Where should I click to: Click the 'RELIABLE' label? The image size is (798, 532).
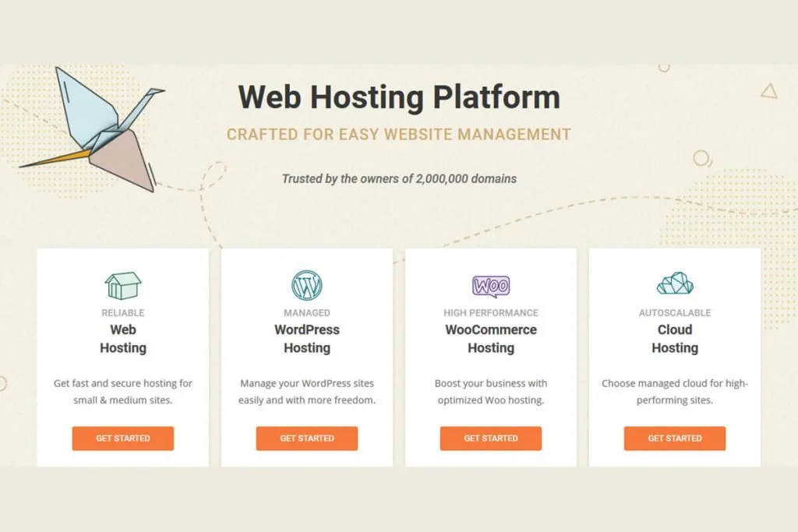(x=122, y=313)
